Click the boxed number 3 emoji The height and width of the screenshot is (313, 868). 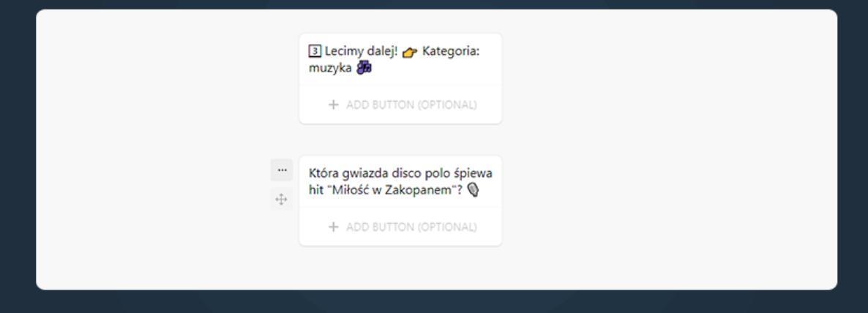(x=315, y=51)
